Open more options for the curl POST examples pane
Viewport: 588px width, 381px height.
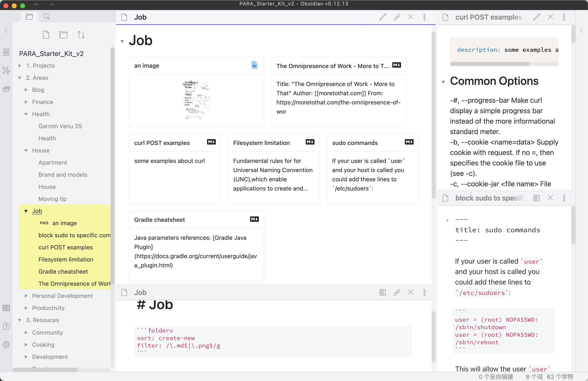564,17
